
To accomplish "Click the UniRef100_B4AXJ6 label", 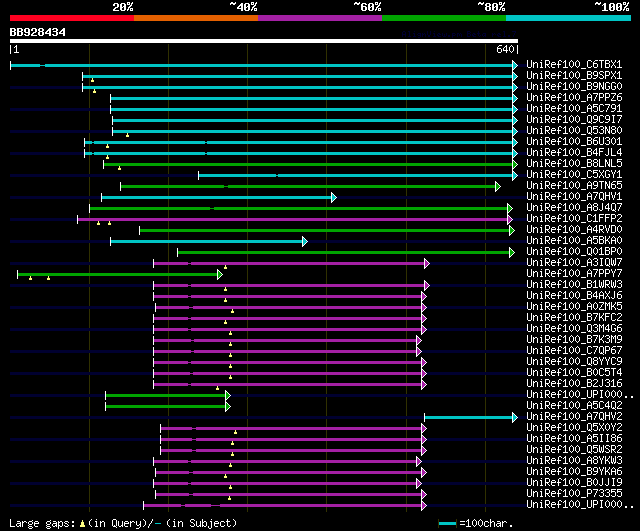I will tap(574, 296).
